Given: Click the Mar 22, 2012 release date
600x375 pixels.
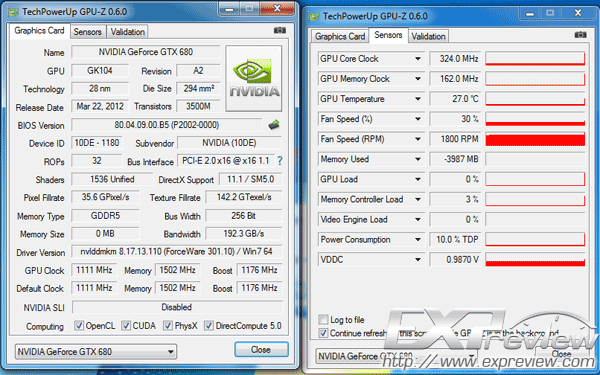Looking at the screenshot, I should tap(100, 106).
